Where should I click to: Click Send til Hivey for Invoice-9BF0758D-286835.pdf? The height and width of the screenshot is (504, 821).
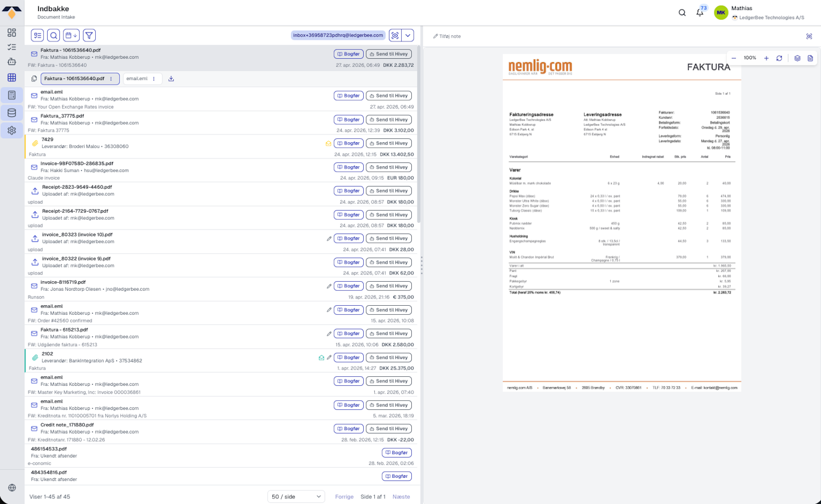click(388, 167)
